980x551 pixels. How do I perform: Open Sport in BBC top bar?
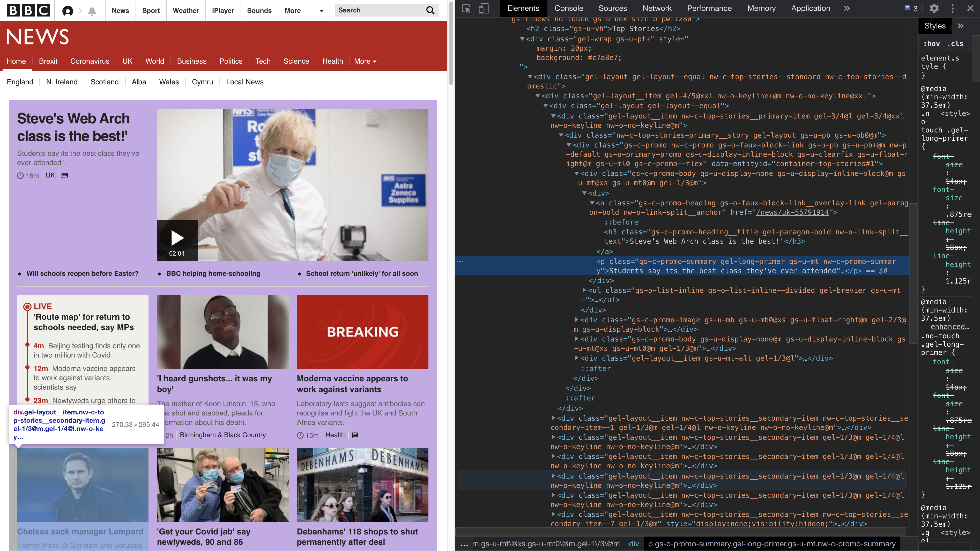click(151, 11)
